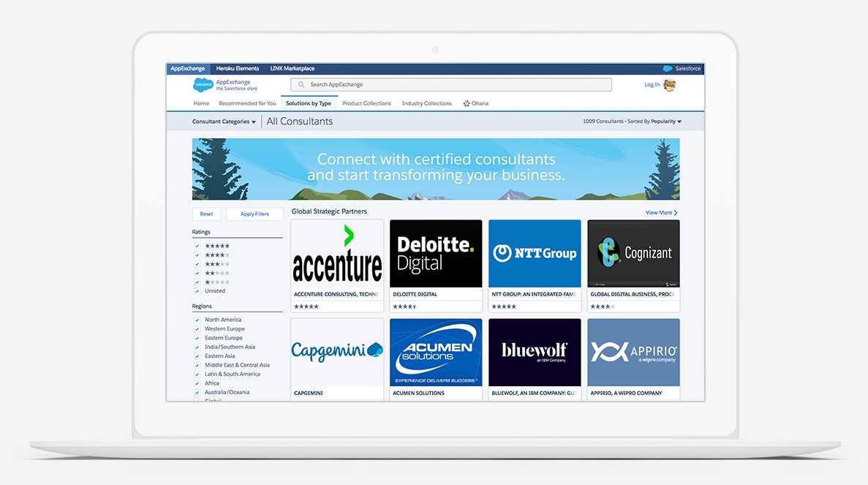Open the Ohana tab with flower icon
Viewport: 868px width, 485px height.
click(x=475, y=104)
